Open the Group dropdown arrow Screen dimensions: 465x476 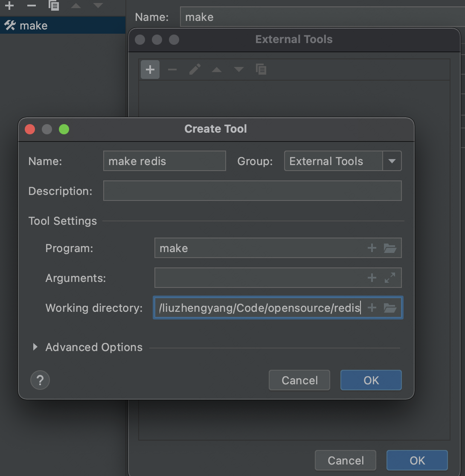pos(392,161)
